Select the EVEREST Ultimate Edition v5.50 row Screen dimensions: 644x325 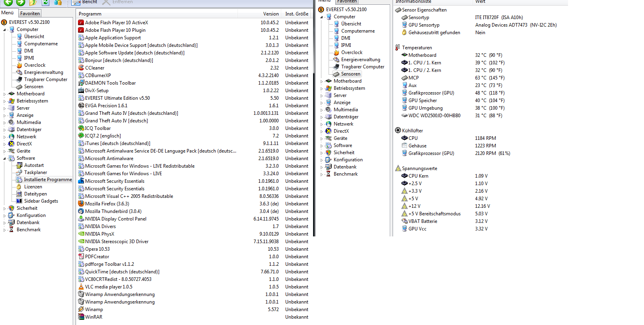tap(193, 98)
